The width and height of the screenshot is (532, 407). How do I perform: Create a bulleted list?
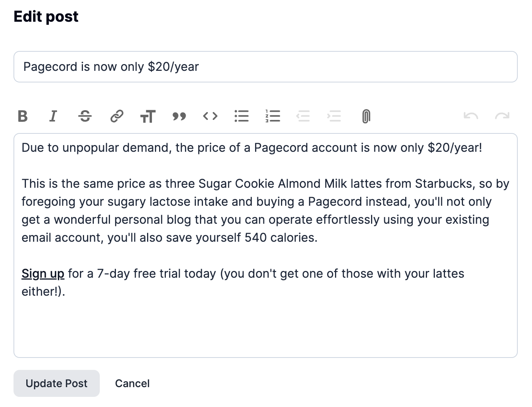pos(242,116)
